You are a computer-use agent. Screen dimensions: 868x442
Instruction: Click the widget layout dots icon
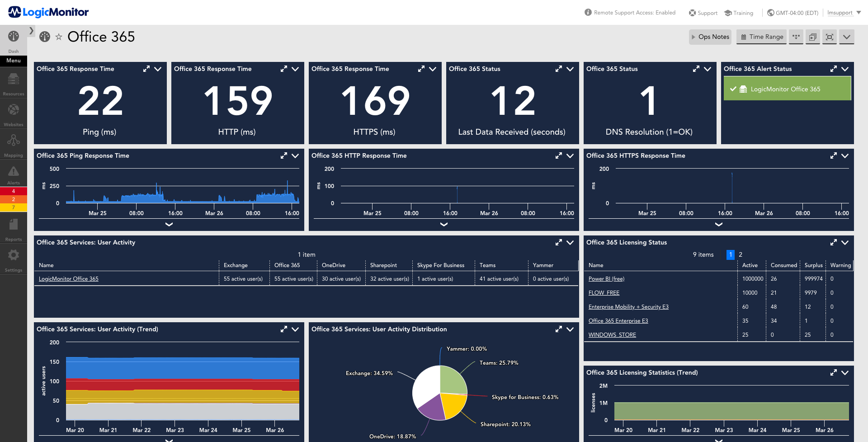[796, 37]
